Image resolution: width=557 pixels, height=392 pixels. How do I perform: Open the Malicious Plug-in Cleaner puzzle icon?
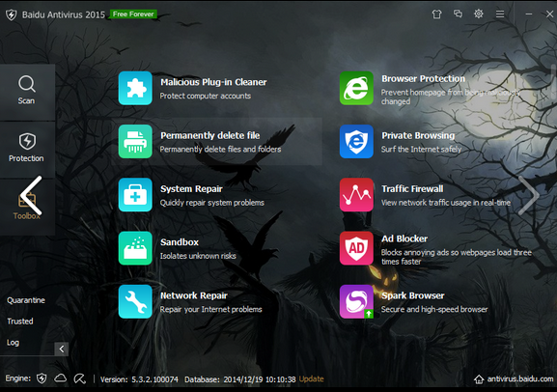tap(135, 88)
